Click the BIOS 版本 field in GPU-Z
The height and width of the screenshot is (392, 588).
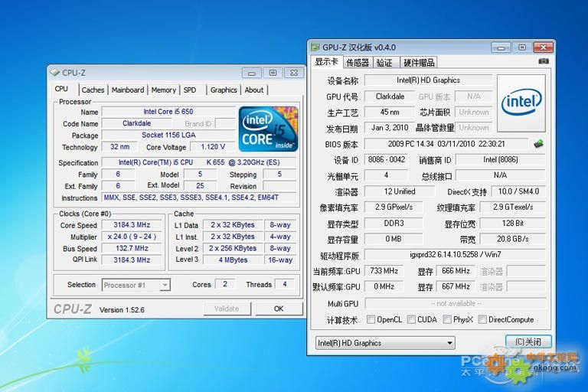[x=446, y=144]
